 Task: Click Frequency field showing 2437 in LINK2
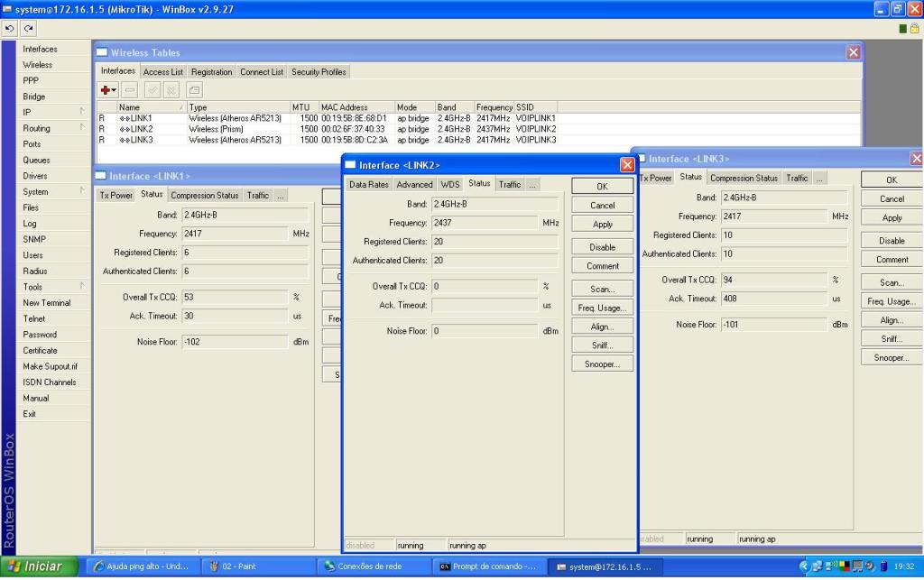pyautogui.click(x=485, y=223)
